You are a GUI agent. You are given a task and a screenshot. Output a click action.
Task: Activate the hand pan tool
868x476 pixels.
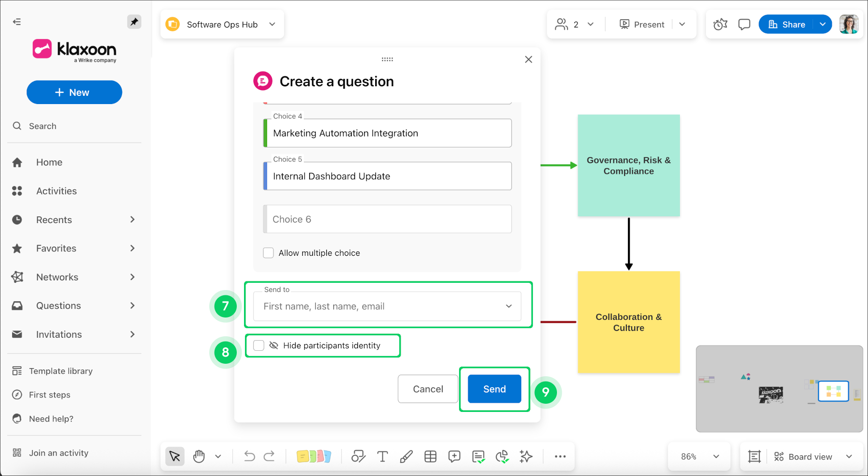199,456
